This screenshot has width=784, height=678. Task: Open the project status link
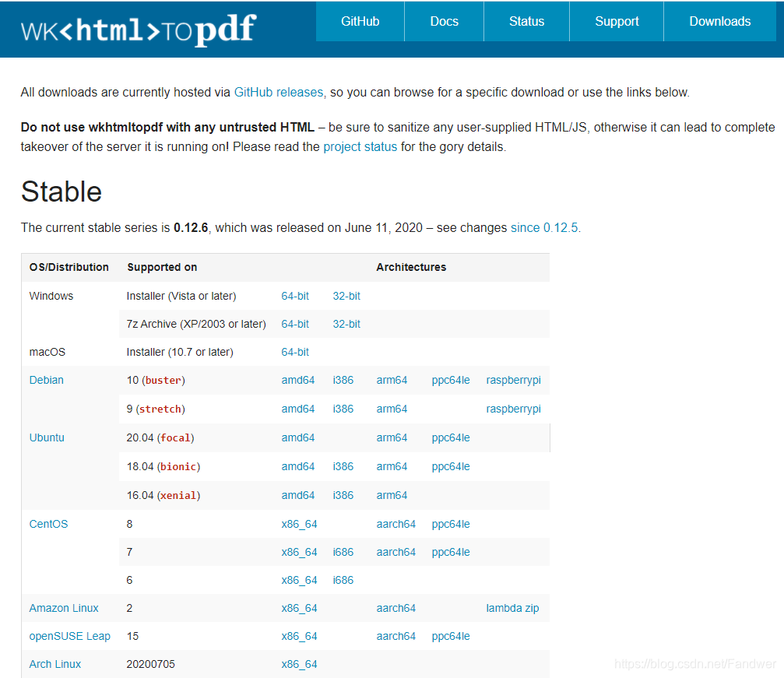pos(360,145)
